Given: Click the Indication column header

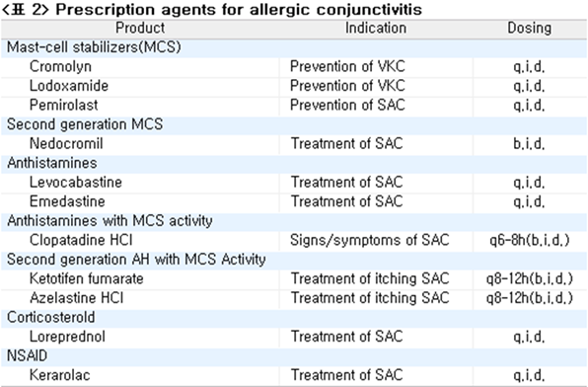Looking at the screenshot, I should (376, 29).
